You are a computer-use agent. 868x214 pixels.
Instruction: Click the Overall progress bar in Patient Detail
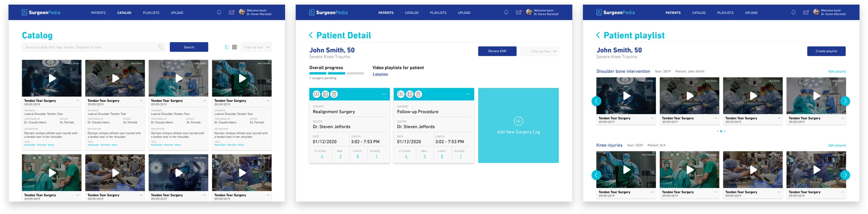pyautogui.click(x=336, y=73)
